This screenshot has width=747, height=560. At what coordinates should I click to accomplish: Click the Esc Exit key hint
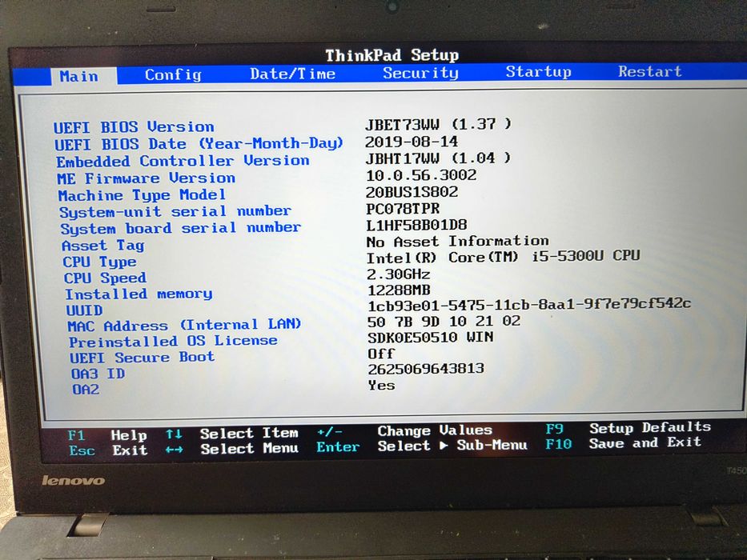click(108, 450)
